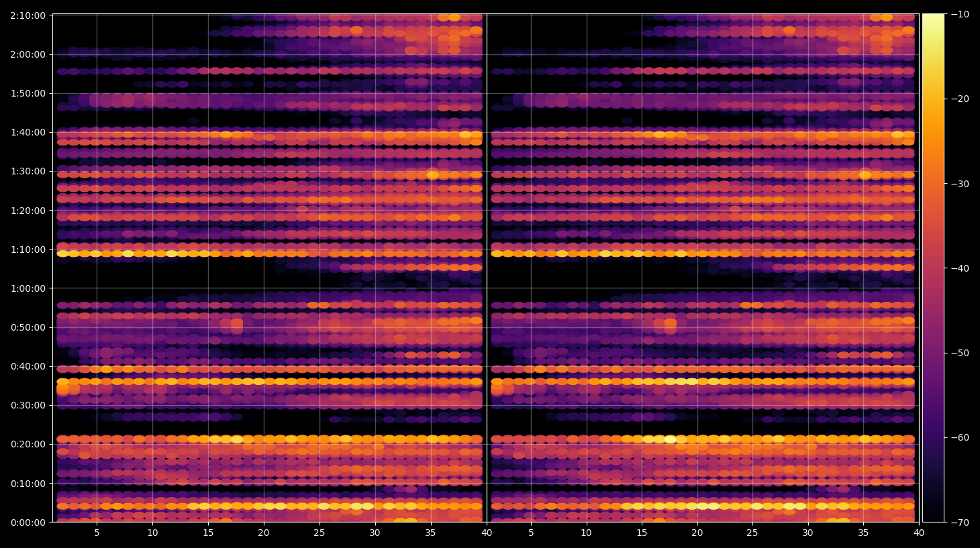Click the inferno colorbar gradient strip

[933, 268]
